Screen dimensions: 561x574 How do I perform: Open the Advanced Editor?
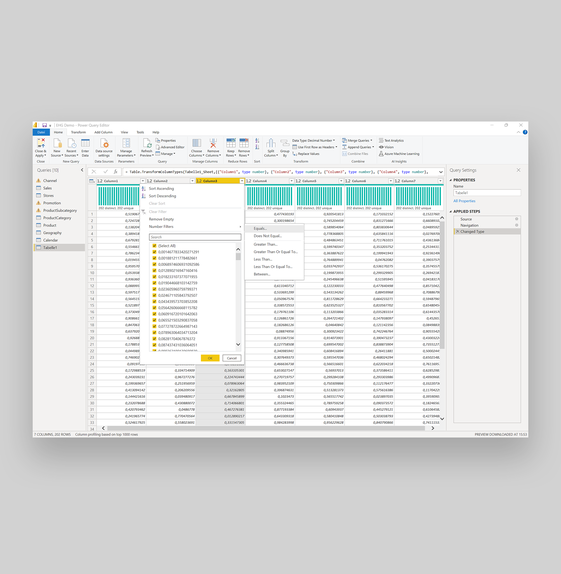[170, 147]
